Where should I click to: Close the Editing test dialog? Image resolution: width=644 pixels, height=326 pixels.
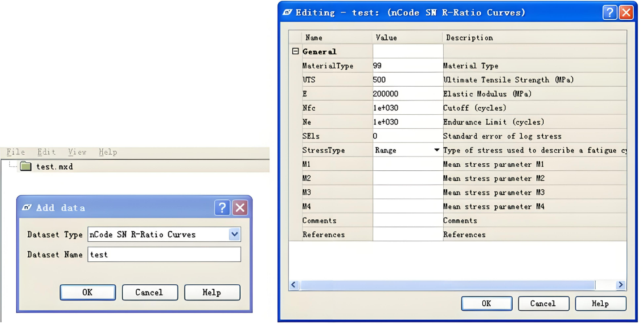(x=626, y=13)
